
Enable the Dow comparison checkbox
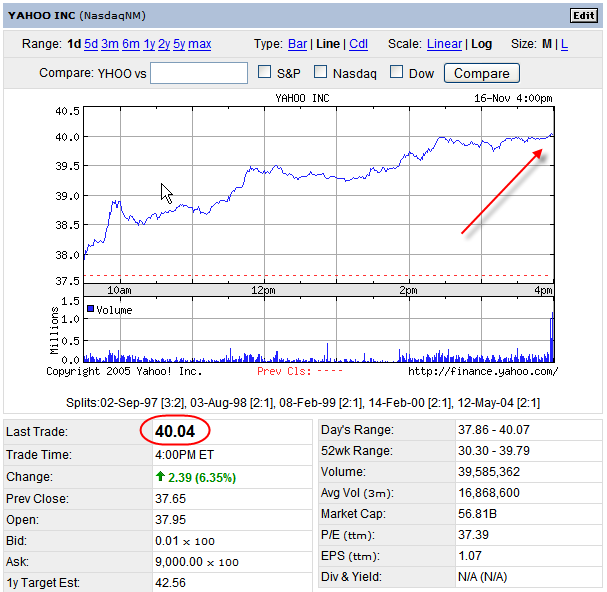(x=396, y=72)
